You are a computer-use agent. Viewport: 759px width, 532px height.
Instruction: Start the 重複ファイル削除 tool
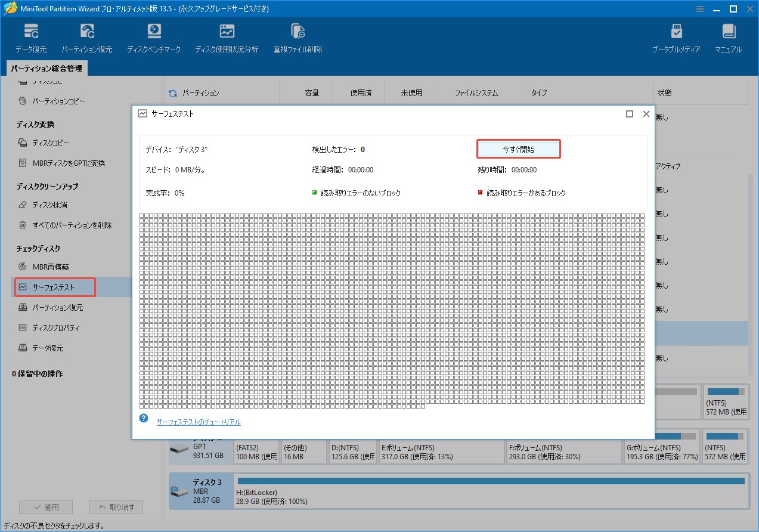297,37
